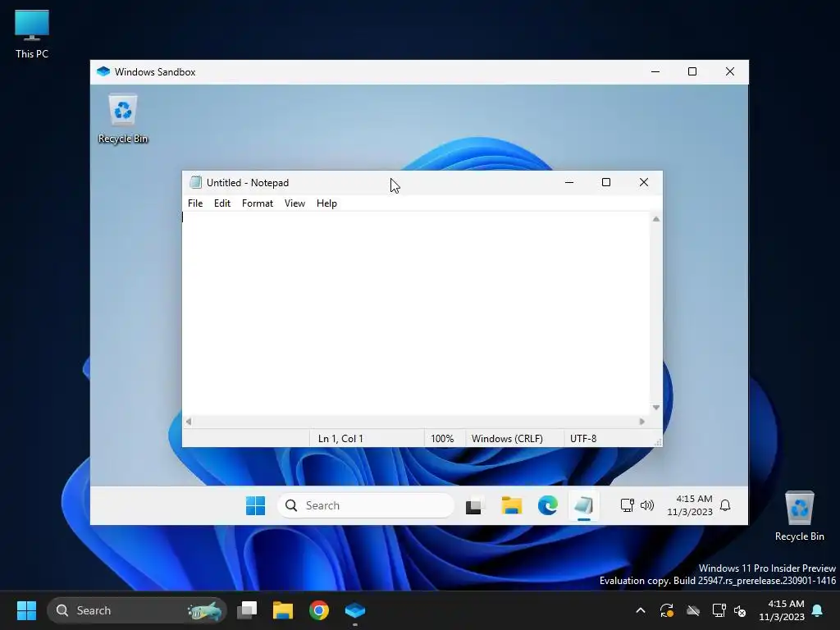Viewport: 840px width, 630px height.
Task: Click Notepad's vertical scrollbar down arrow
Action: tap(655, 408)
